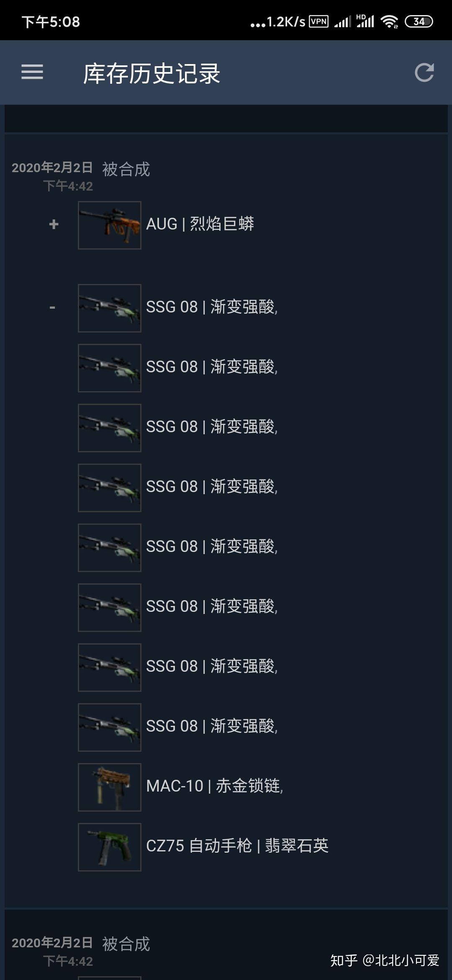Tap the second 被合成 event label at bottom
Viewport: 452px width, 980px height.
click(x=126, y=944)
